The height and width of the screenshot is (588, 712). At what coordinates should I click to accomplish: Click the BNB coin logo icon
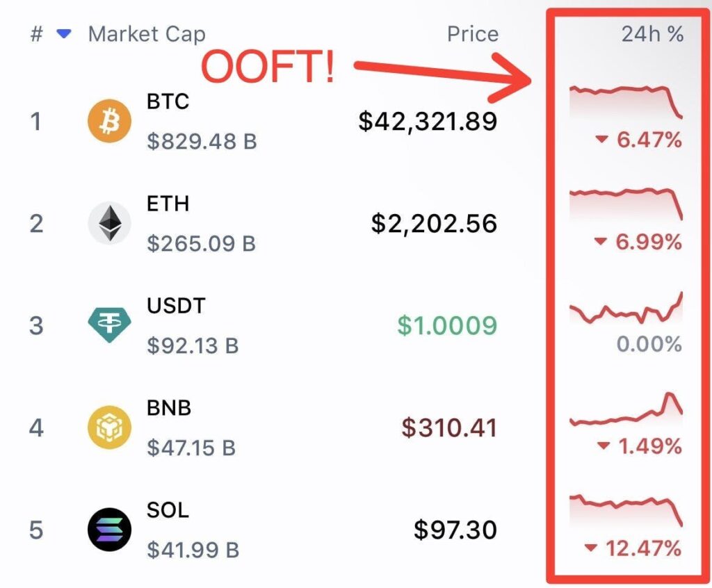(x=109, y=427)
